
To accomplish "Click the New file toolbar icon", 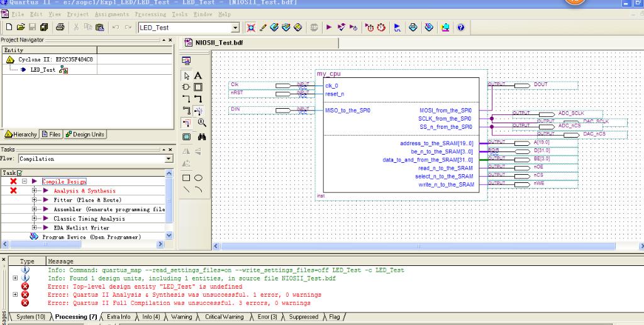I will tap(9, 28).
